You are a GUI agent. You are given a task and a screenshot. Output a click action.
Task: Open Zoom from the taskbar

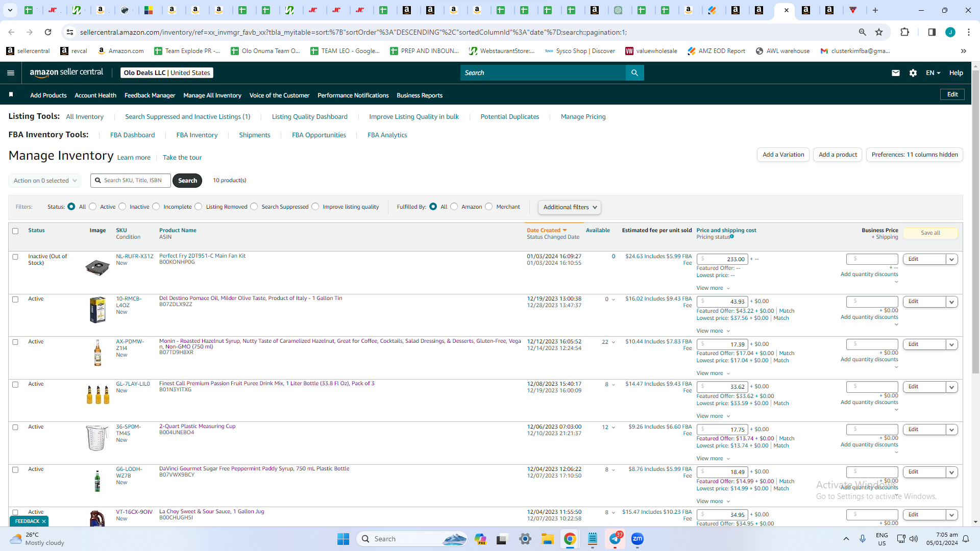tap(638, 539)
